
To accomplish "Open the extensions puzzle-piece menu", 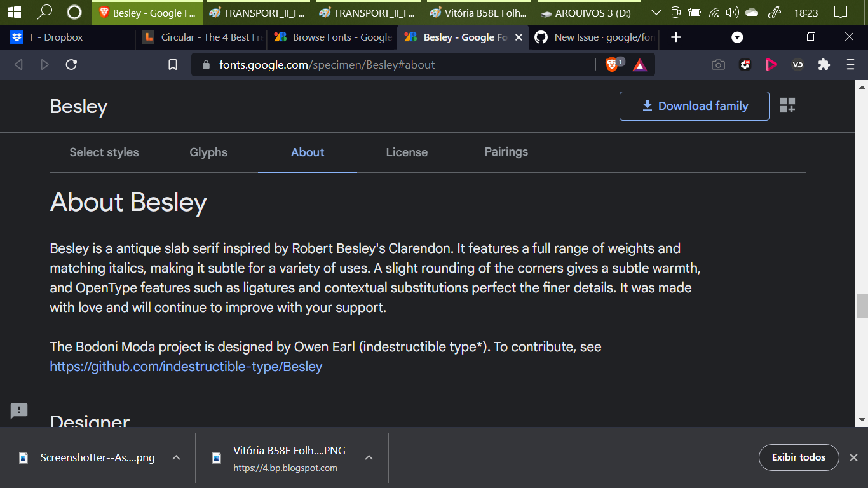I will pos(824,64).
